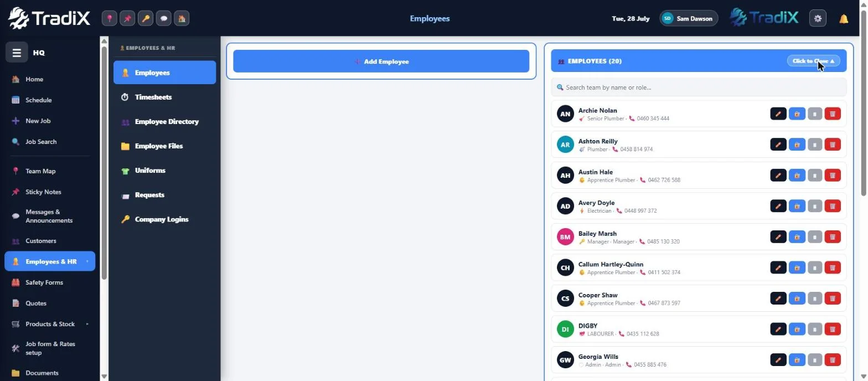Go to Home in the left sidebar
Viewport: 868px width, 381px height.
(x=50, y=79)
